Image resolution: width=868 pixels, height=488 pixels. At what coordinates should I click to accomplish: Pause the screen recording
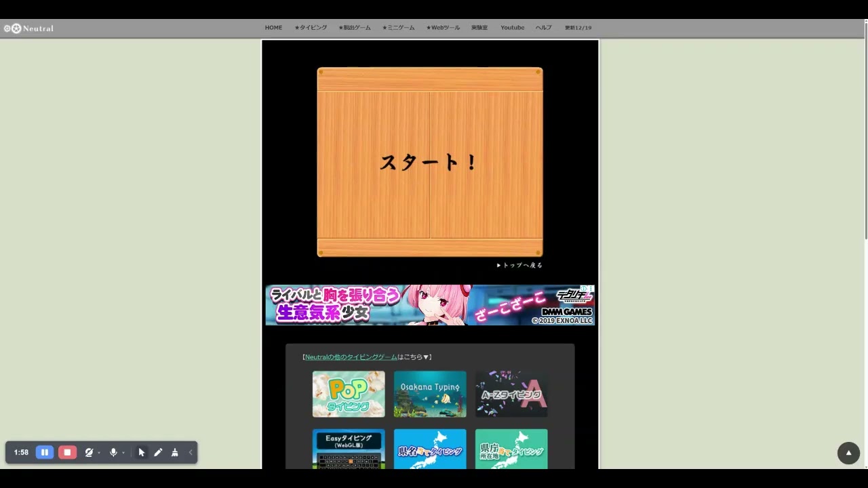pyautogui.click(x=45, y=452)
